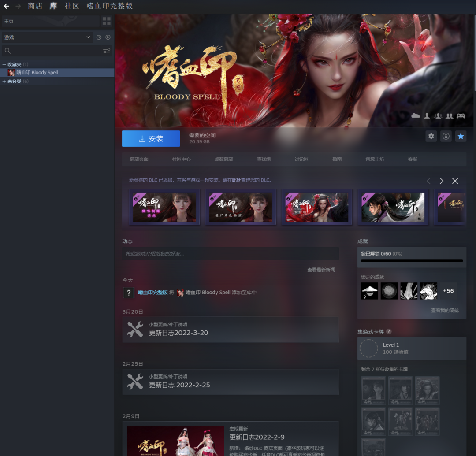This screenshot has width=476, height=456.
Task: Open the 社区中心 tab
Action: coord(181,159)
